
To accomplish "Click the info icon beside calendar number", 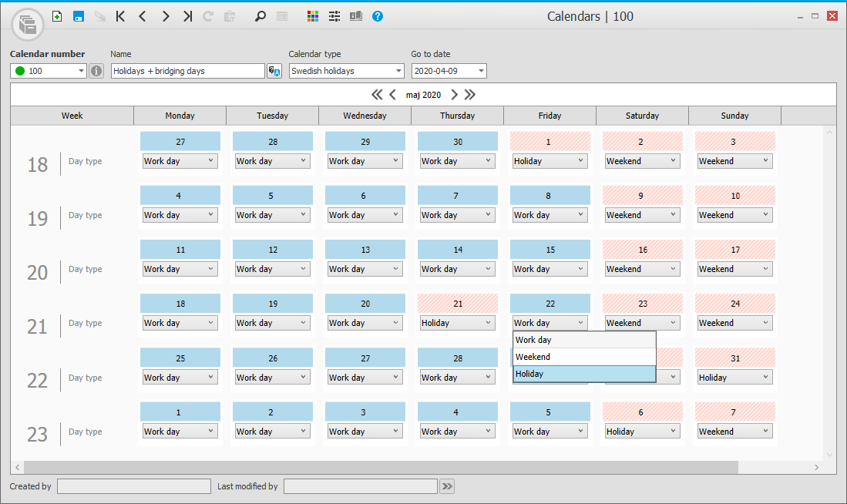I will pyautogui.click(x=96, y=71).
